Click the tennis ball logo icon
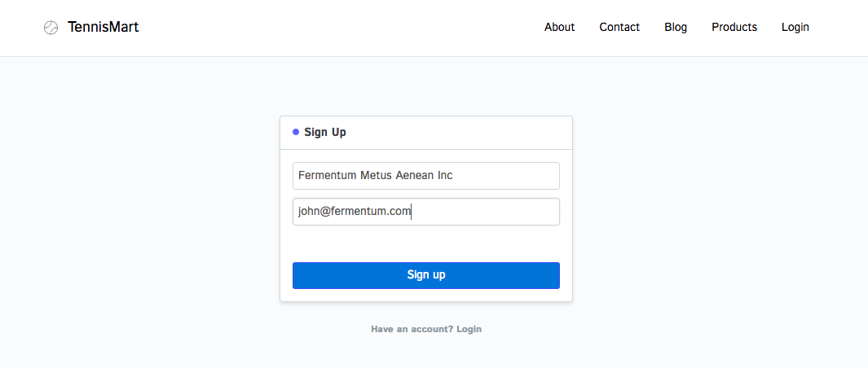This screenshot has height=368, width=868. click(x=51, y=28)
